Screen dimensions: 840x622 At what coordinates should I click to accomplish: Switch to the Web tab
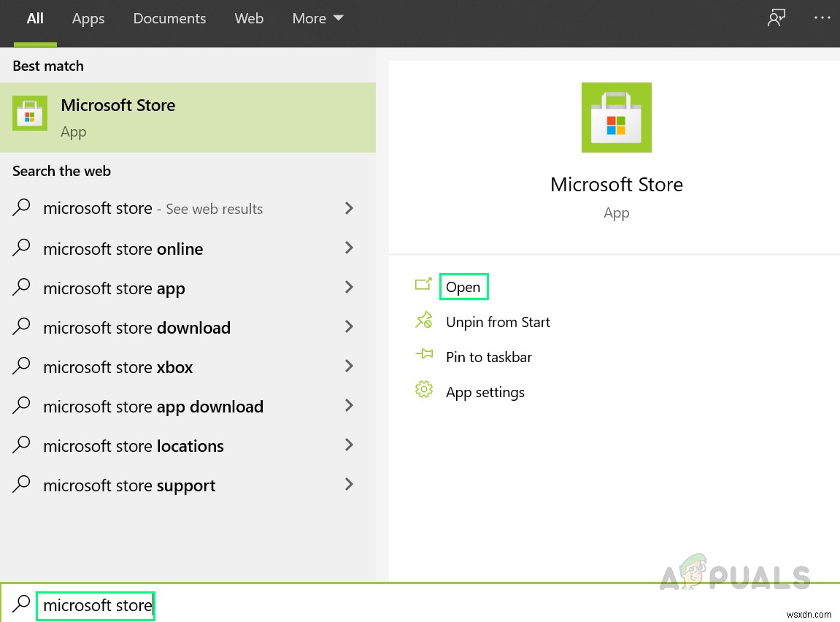249,18
